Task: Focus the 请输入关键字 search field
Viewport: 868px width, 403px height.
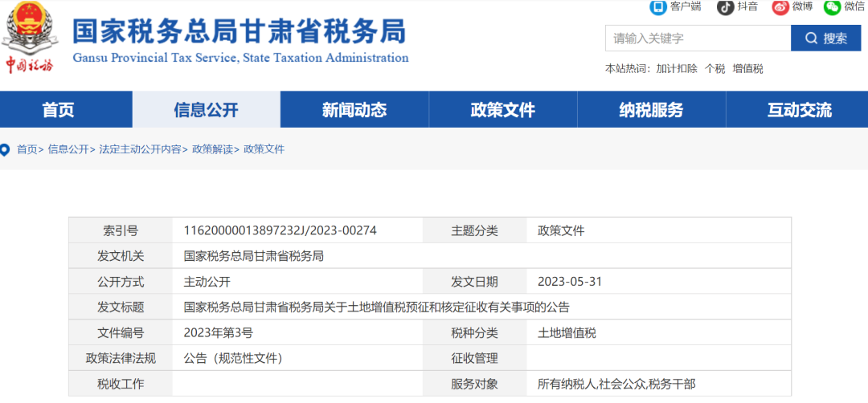Action: coord(698,39)
